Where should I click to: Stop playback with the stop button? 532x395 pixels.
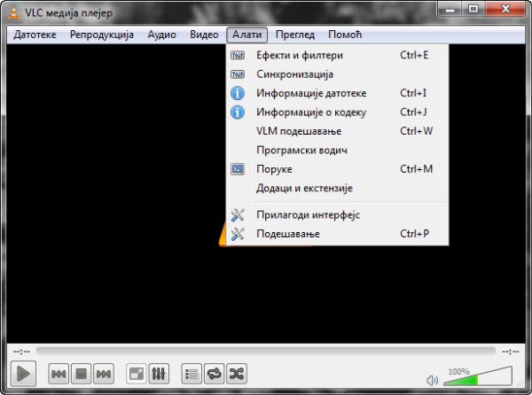81,374
